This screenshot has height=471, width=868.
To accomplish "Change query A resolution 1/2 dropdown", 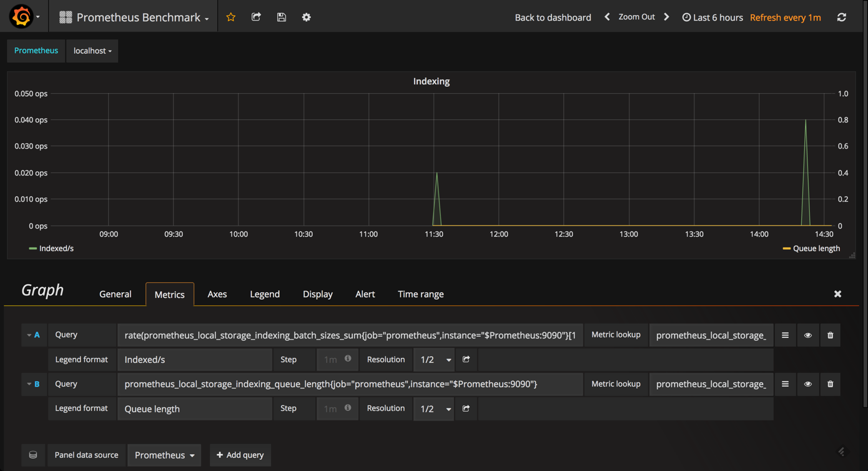I will coord(434,359).
